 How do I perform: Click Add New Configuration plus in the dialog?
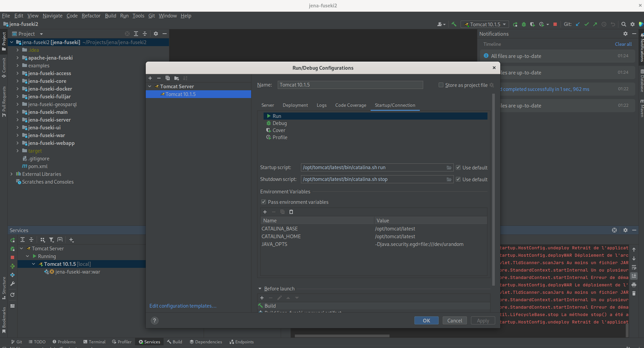click(x=150, y=78)
